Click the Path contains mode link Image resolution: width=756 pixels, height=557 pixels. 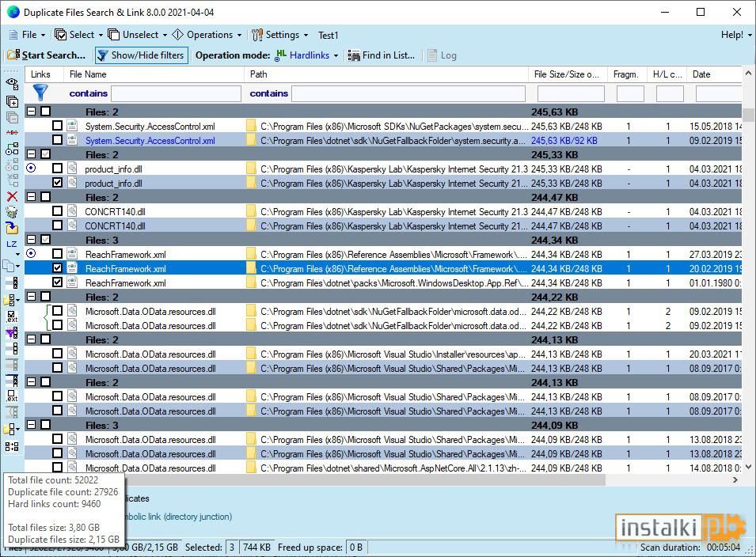(268, 93)
